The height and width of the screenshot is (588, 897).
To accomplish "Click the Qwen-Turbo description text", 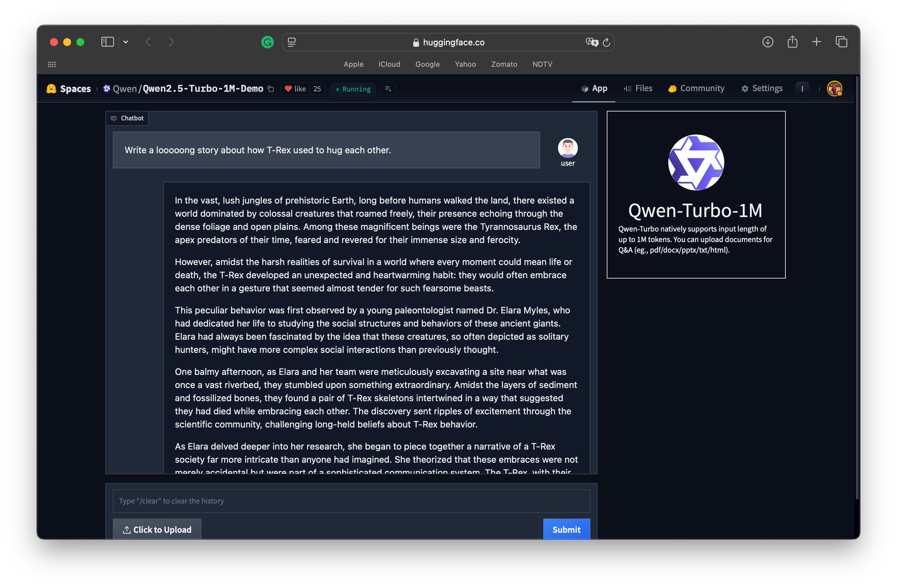I will click(x=696, y=239).
